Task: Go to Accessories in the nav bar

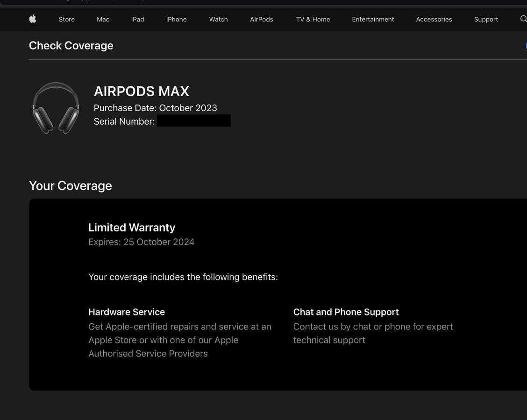Action: click(434, 19)
